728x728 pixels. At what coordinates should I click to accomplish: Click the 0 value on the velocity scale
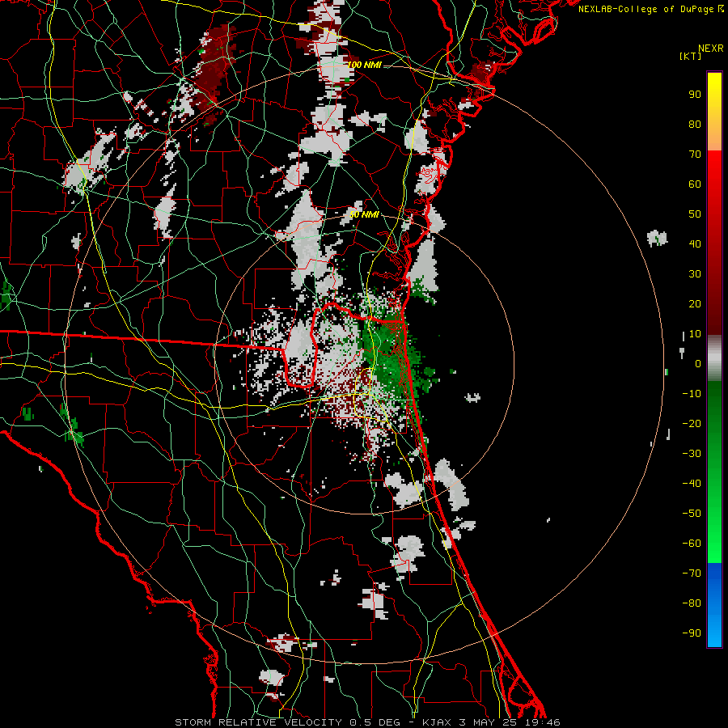pyautogui.click(x=698, y=363)
